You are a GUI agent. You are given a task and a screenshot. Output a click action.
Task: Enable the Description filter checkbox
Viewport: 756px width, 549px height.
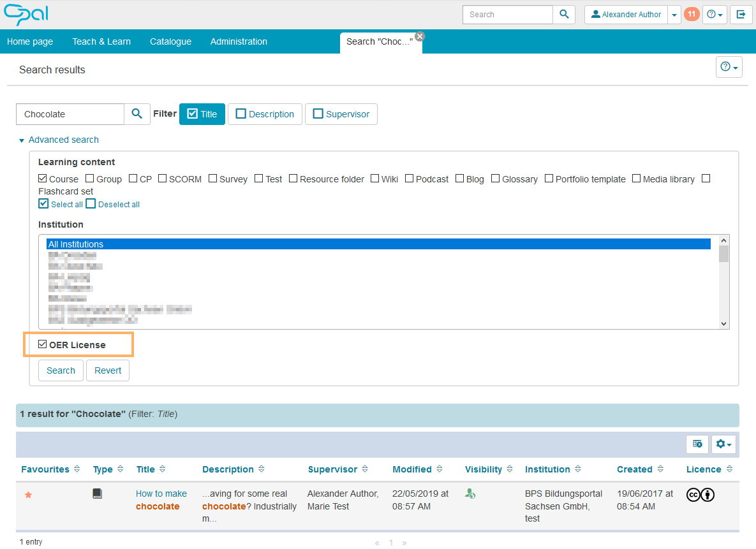pos(241,114)
